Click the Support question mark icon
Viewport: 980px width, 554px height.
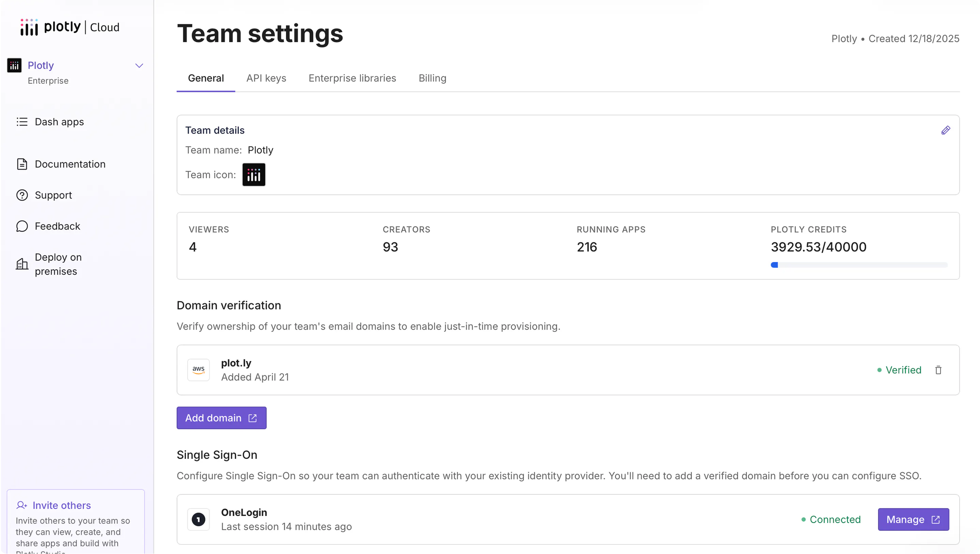click(22, 195)
